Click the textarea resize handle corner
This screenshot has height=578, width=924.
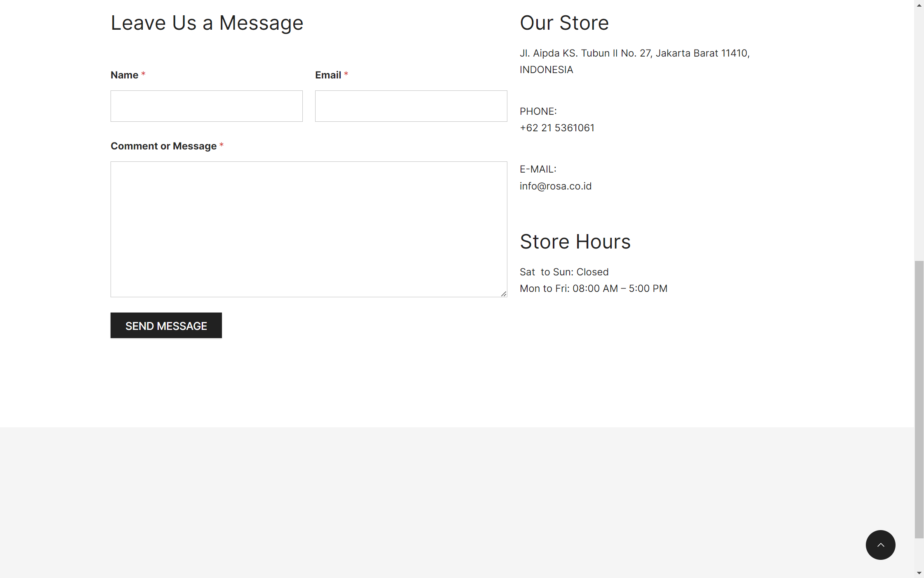(504, 294)
